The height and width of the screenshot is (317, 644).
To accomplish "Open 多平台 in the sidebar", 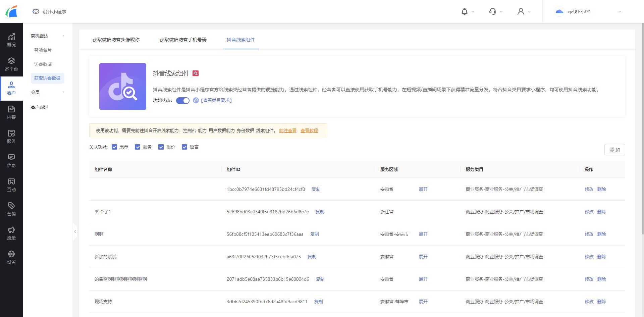I will coord(11,64).
